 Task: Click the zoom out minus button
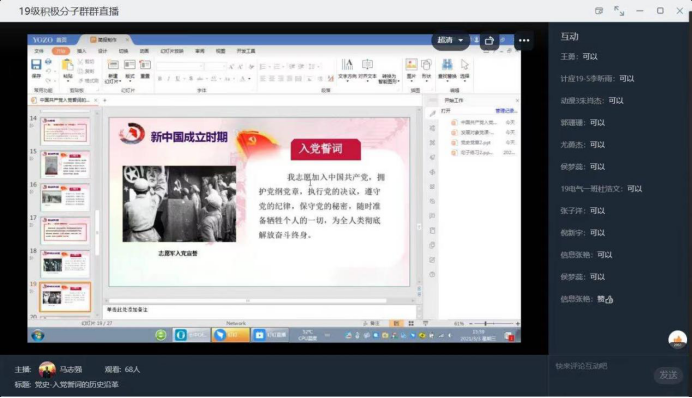(x=470, y=323)
